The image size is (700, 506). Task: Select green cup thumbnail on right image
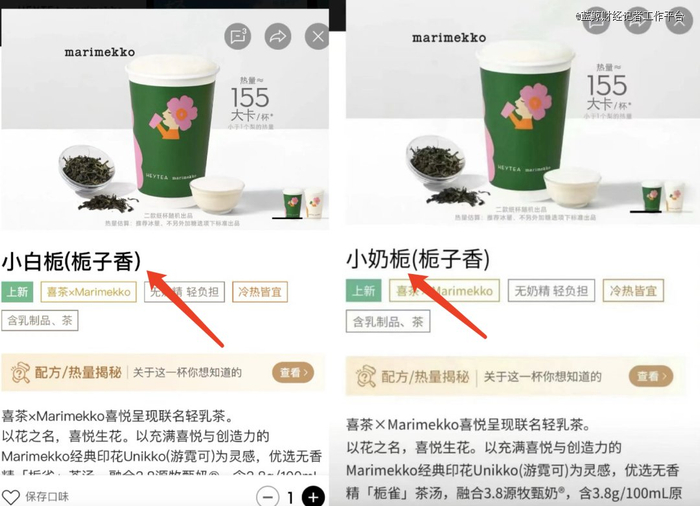651,196
